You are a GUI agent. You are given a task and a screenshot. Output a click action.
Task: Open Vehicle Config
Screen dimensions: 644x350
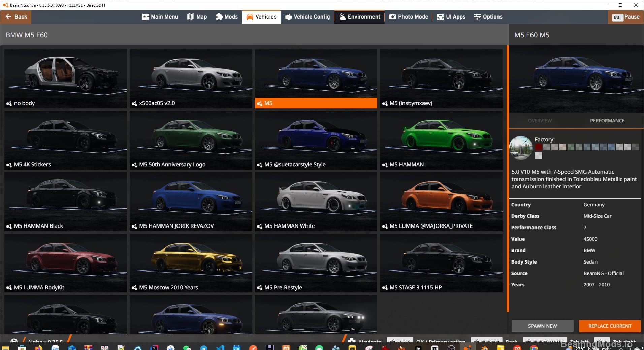(x=307, y=17)
